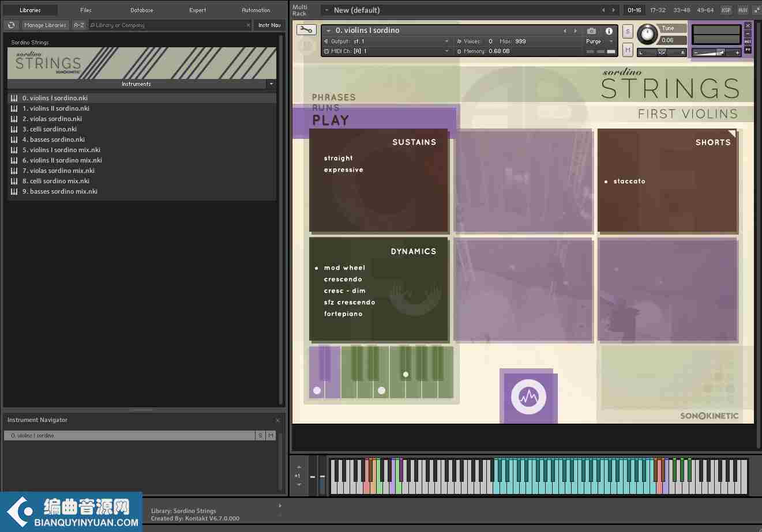Viewport: 762px width, 532px height.
Task: Open the RUNS section
Action: tap(325, 108)
